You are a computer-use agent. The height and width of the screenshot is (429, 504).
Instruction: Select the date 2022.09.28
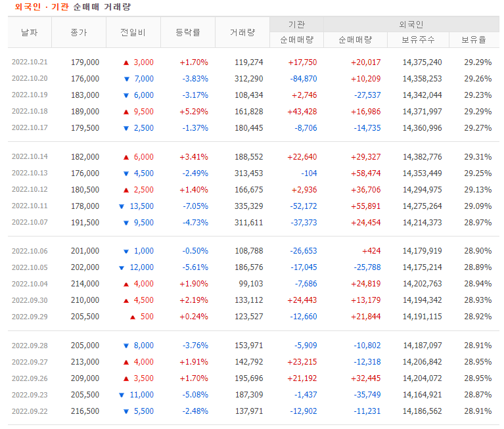pyautogui.click(x=30, y=346)
